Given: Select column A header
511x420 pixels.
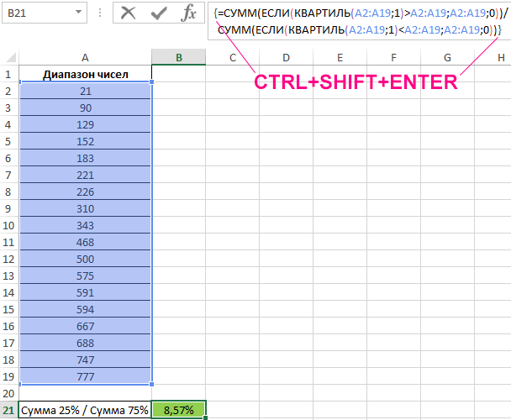Looking at the screenshot, I should point(86,57).
